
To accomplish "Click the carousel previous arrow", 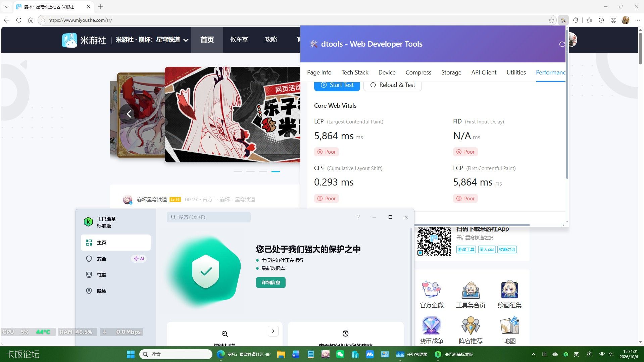I will (129, 114).
